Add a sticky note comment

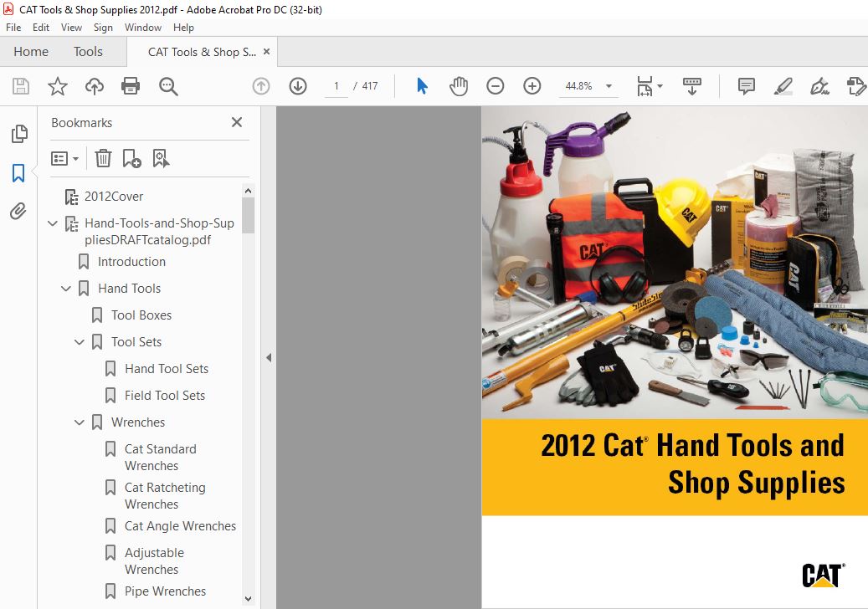click(x=747, y=86)
